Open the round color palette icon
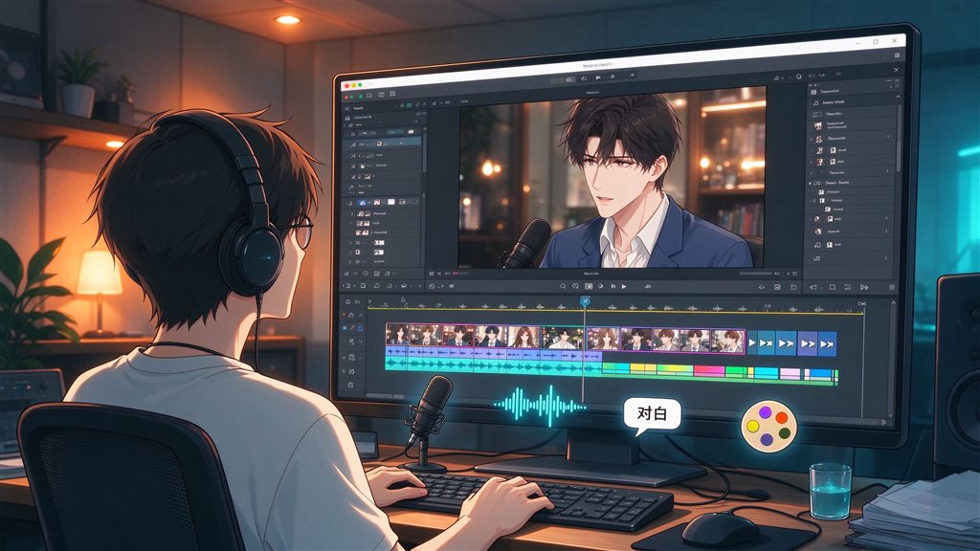Screen dimensions: 980x551 coord(768,426)
